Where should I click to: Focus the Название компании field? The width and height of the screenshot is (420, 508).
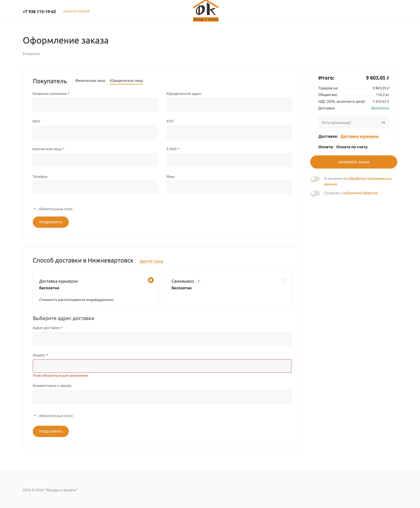click(x=95, y=104)
